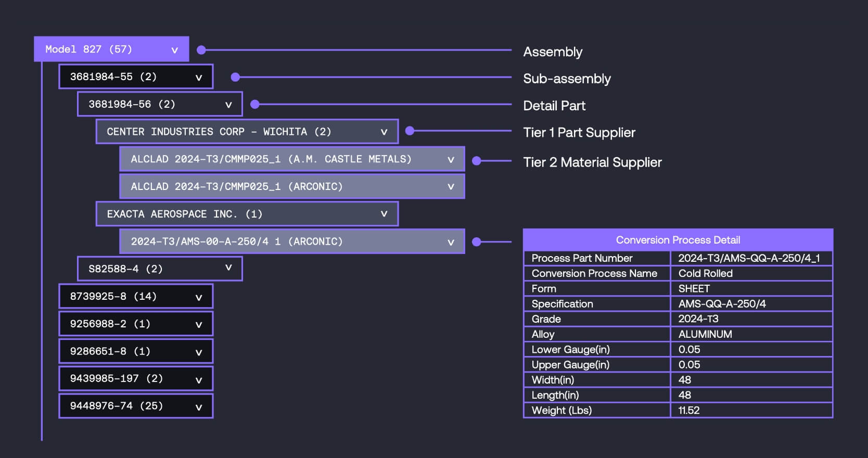Click the Assembly label
This screenshot has height=458, width=868.
click(553, 52)
